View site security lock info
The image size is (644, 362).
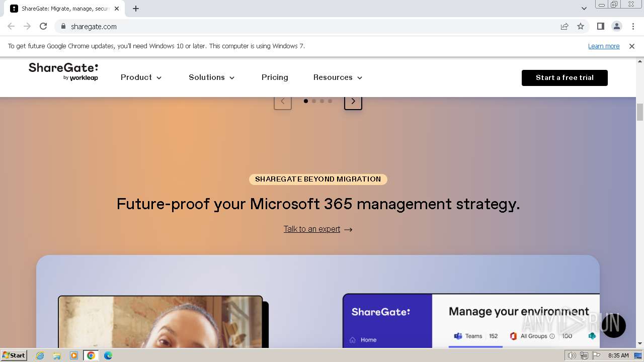(63, 27)
